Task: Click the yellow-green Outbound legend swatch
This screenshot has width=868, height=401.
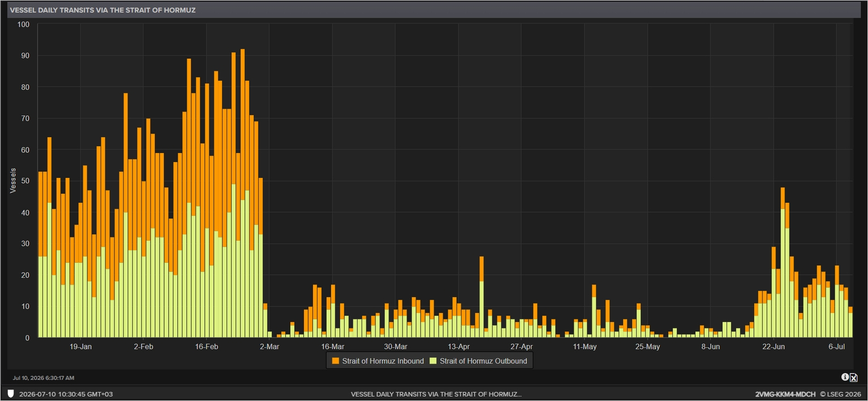Action: [x=433, y=361]
